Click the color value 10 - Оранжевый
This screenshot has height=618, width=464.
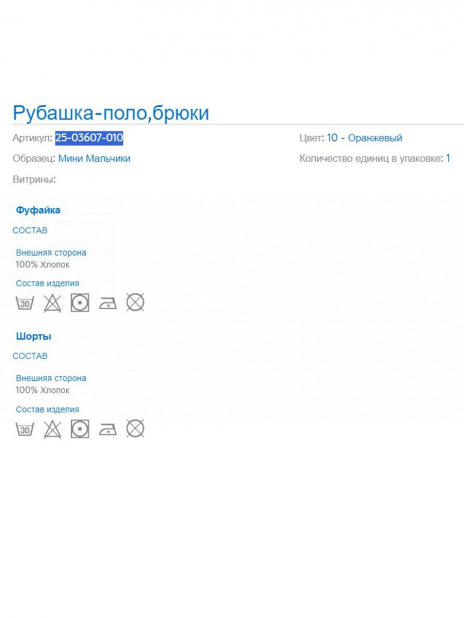click(x=365, y=138)
